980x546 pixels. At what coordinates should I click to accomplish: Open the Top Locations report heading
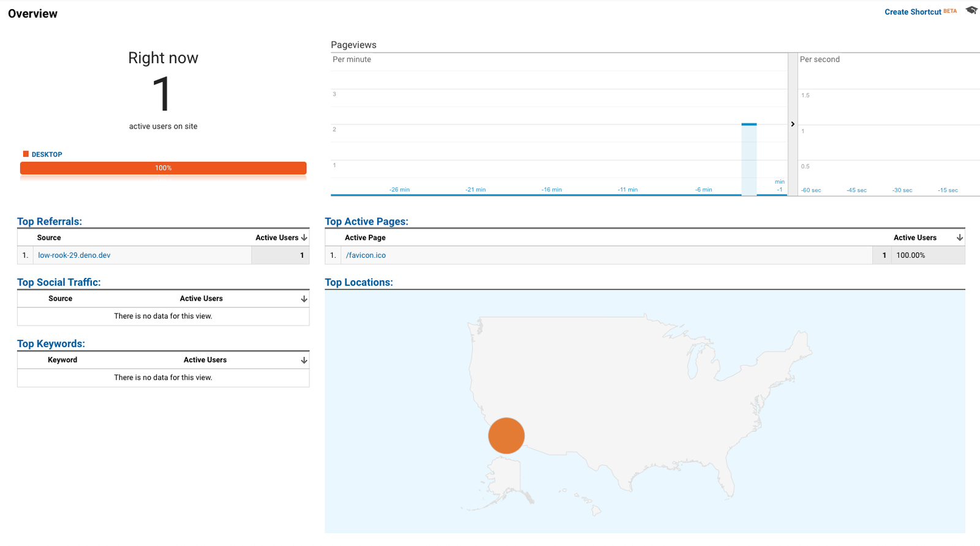pos(359,282)
